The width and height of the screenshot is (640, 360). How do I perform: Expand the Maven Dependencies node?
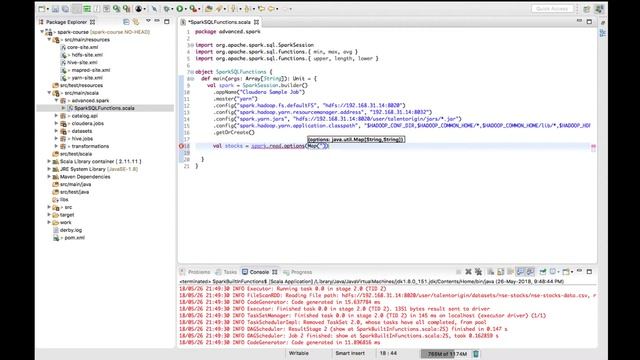click(x=49, y=177)
